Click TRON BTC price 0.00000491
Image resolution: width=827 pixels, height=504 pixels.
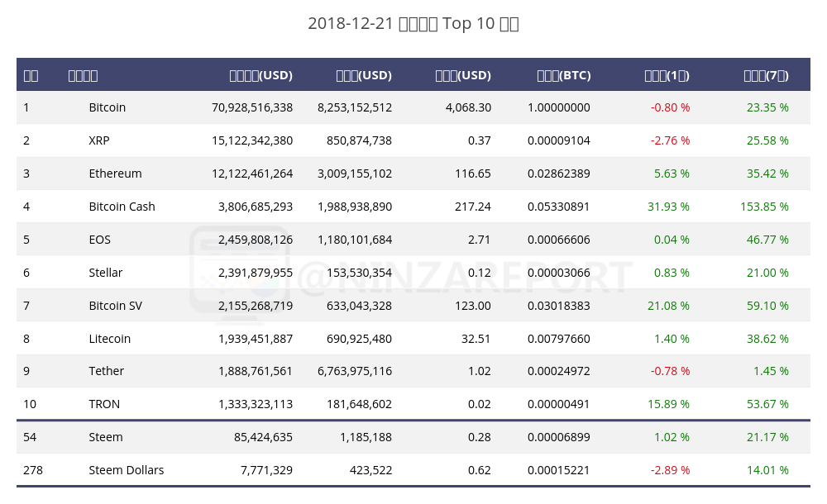pos(558,404)
